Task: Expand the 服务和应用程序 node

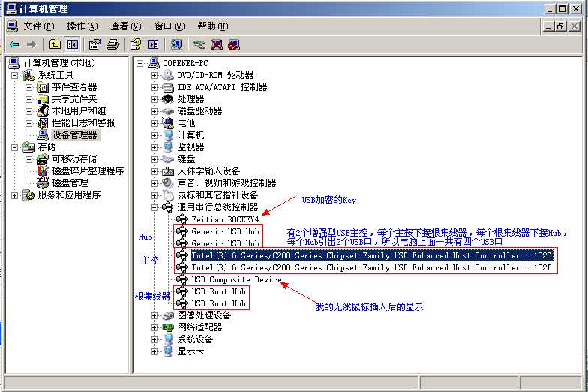Action: click(x=14, y=195)
